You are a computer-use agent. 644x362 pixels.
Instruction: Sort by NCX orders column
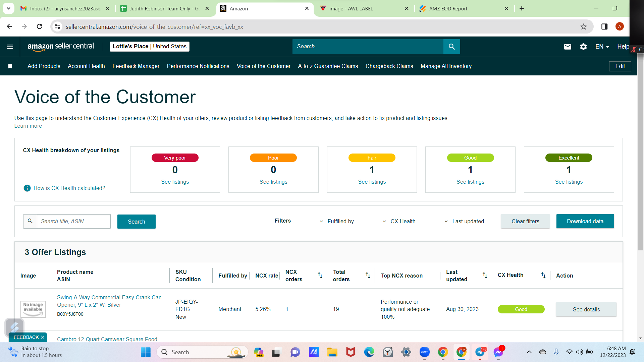coord(320,275)
